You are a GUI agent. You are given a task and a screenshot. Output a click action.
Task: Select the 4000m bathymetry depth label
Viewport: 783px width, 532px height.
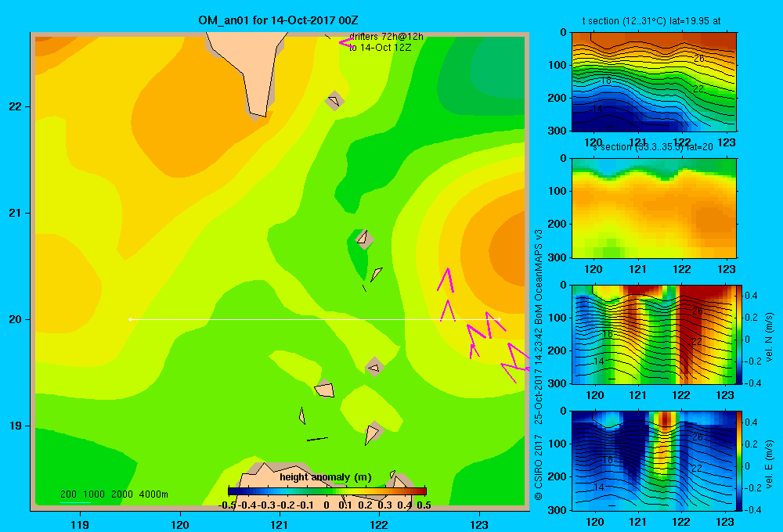pos(153,494)
